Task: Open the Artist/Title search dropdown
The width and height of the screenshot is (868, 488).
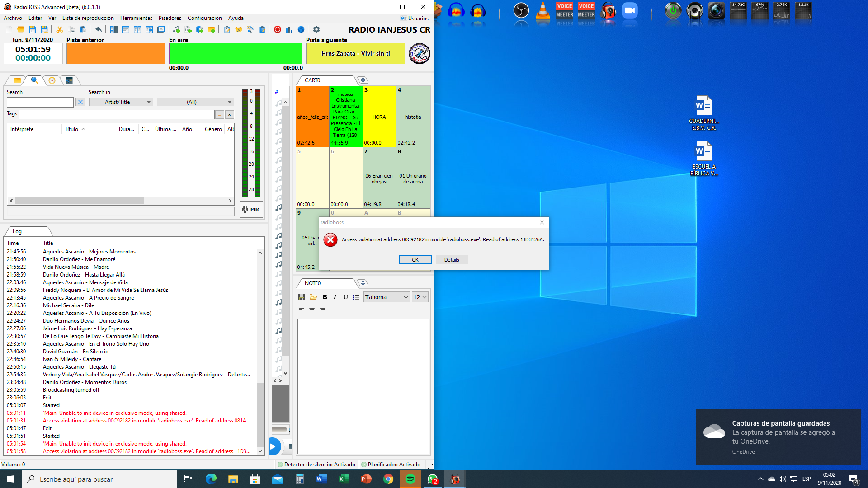Action: (121, 102)
